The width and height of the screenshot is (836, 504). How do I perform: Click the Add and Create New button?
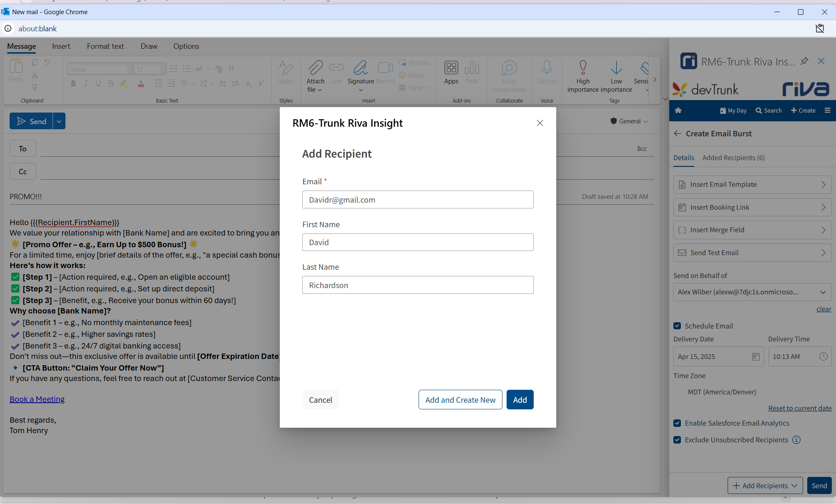[x=460, y=400]
